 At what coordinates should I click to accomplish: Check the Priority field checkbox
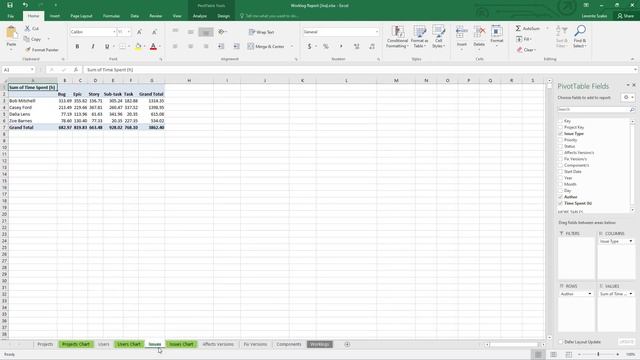pos(560,140)
